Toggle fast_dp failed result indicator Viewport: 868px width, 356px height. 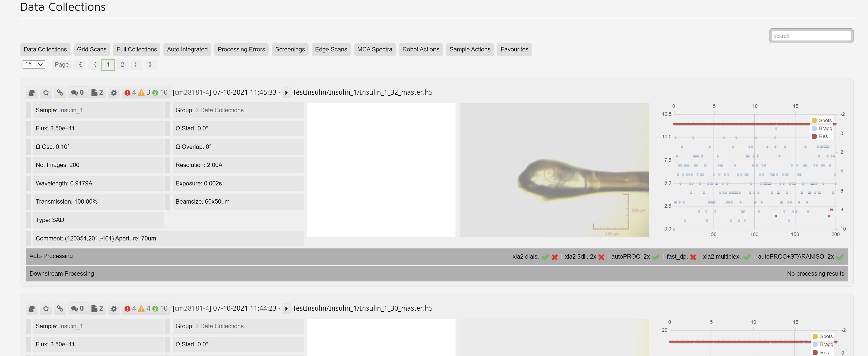click(x=693, y=256)
